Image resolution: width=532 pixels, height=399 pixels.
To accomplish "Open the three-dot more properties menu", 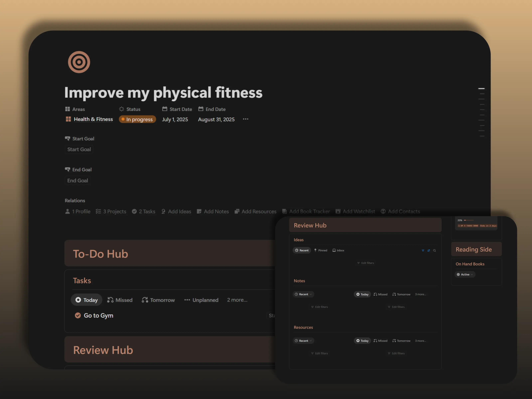I will pos(245,119).
